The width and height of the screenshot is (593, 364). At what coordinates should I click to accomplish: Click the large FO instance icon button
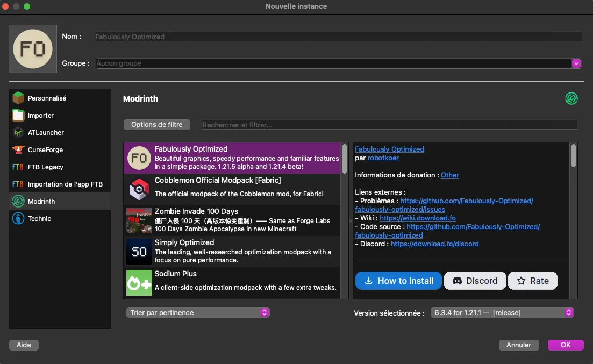coord(33,49)
